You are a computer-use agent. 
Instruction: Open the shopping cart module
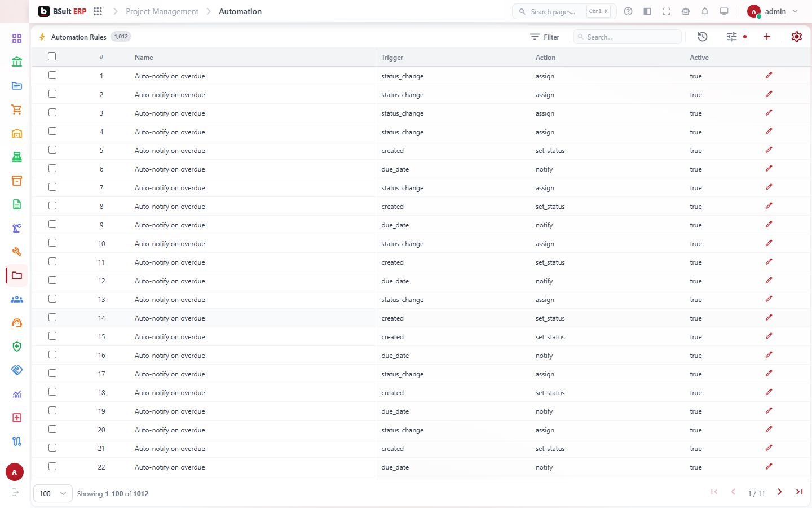coord(17,110)
